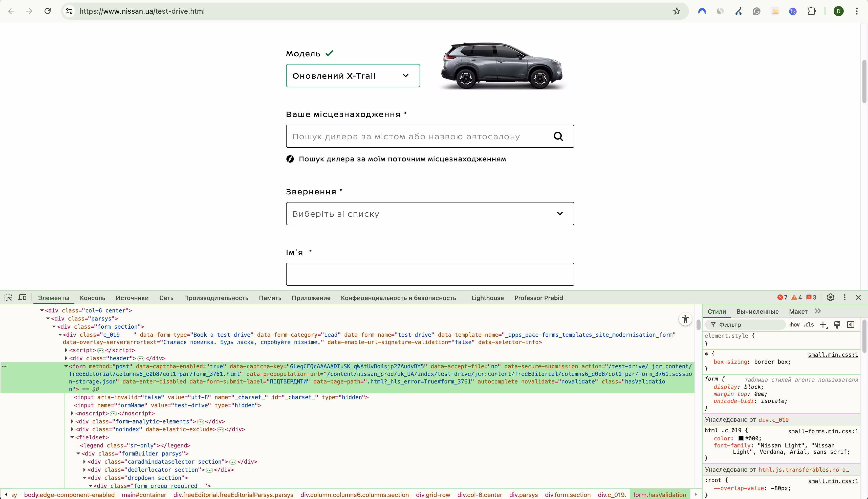Open site information icon in address bar
Viewport: 868px width, 499px height.
[69, 11]
